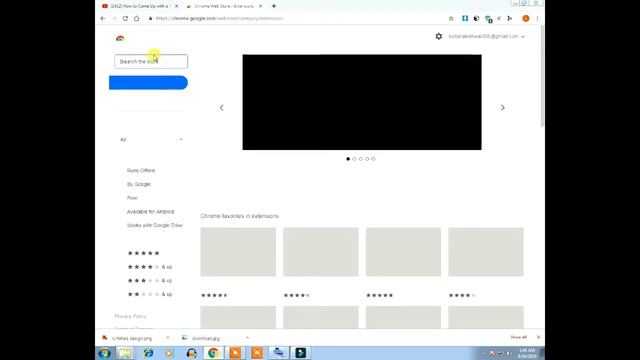Image resolution: width=640 pixels, height=360 pixels.
Task: Click the black featured banner image
Action: [362, 102]
